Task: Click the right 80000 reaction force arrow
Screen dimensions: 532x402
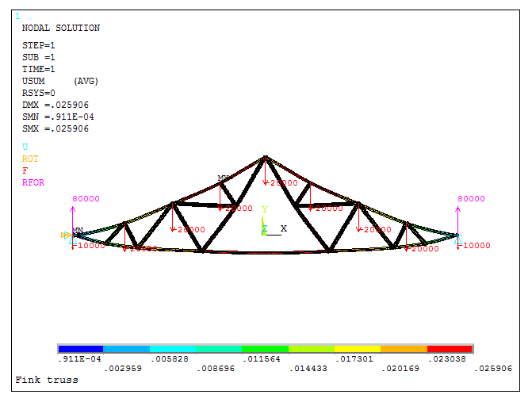Action: [458, 220]
